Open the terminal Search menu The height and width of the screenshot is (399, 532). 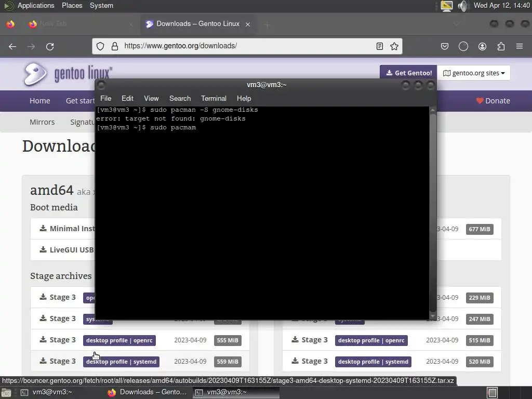(x=180, y=98)
